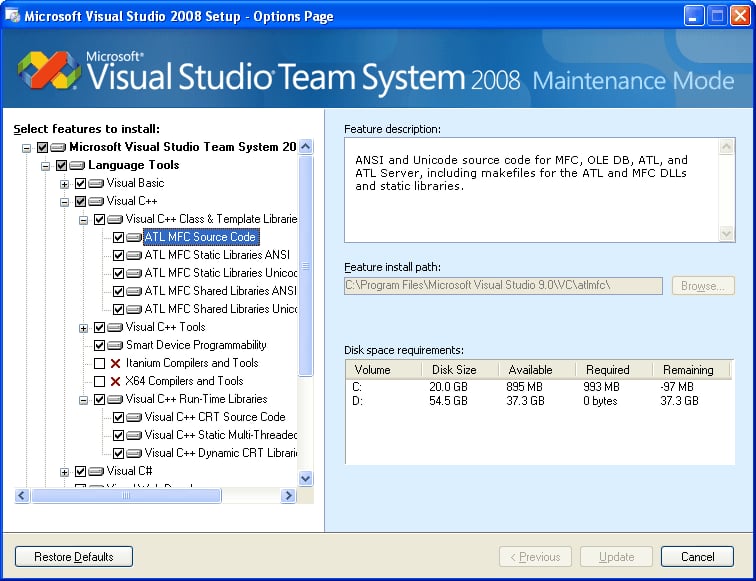756x581 pixels.
Task: Expand the Visual C++ Tools node
Action: [83, 328]
